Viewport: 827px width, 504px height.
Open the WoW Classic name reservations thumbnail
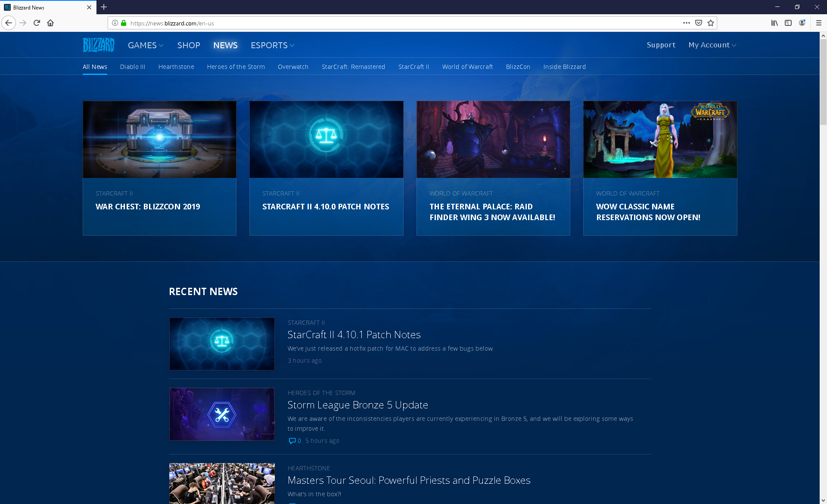point(660,140)
